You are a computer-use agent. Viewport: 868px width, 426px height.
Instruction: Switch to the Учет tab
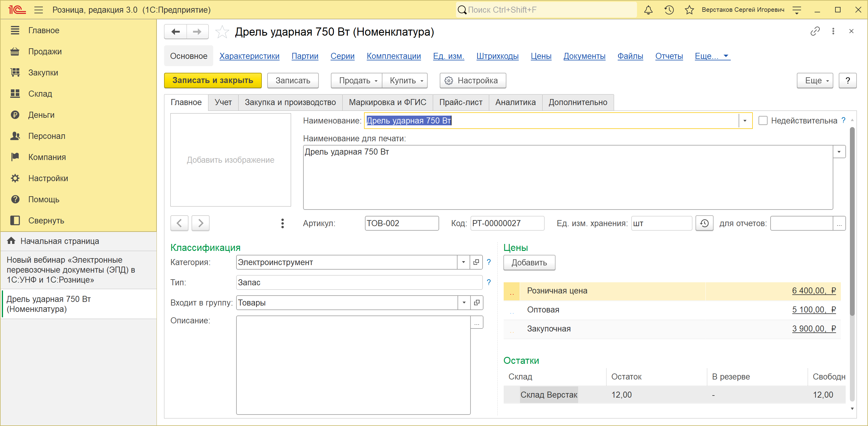pyautogui.click(x=223, y=102)
